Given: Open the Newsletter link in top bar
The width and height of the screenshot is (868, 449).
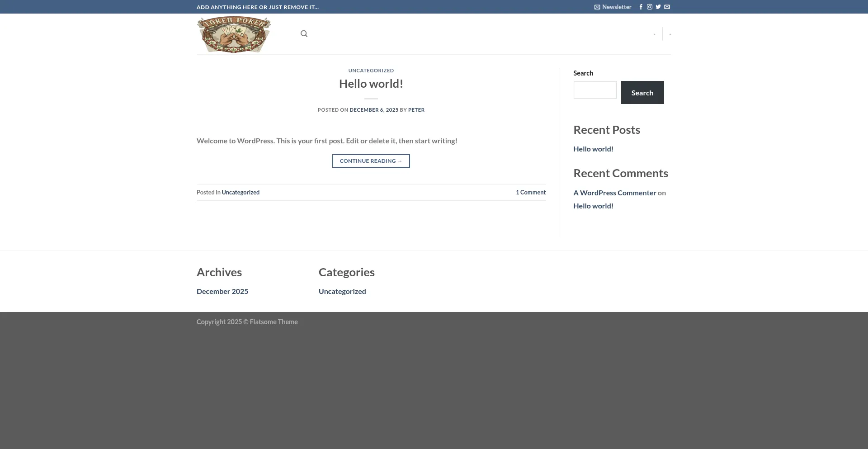Looking at the screenshot, I should [613, 7].
